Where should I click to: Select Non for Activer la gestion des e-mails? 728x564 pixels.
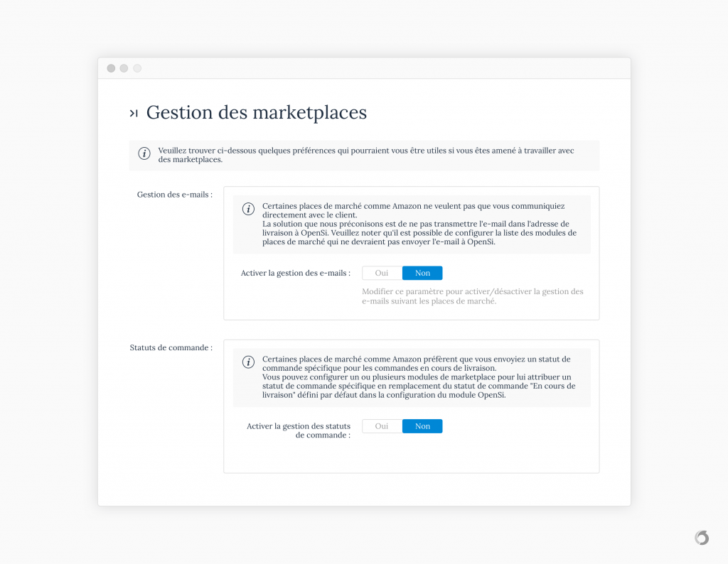(422, 273)
